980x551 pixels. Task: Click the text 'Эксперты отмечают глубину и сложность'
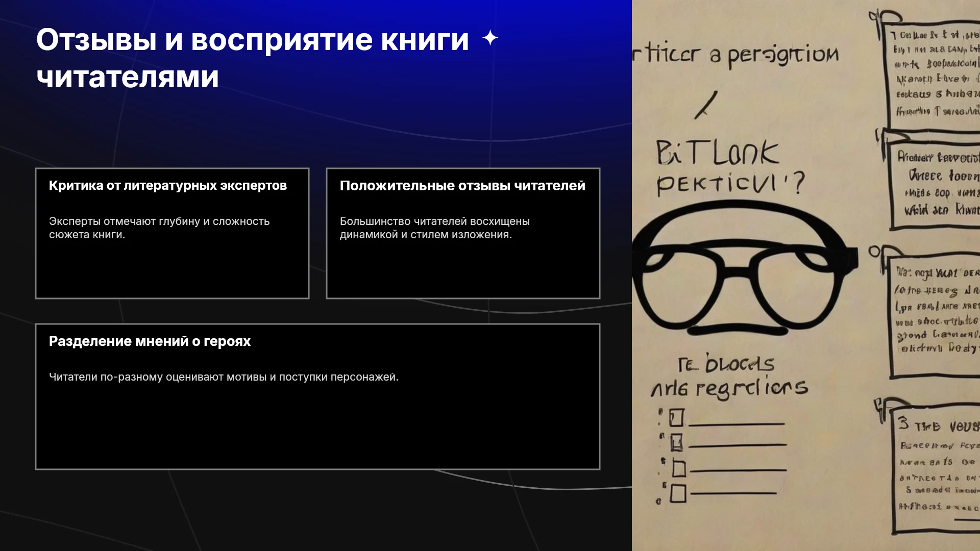tap(159, 221)
